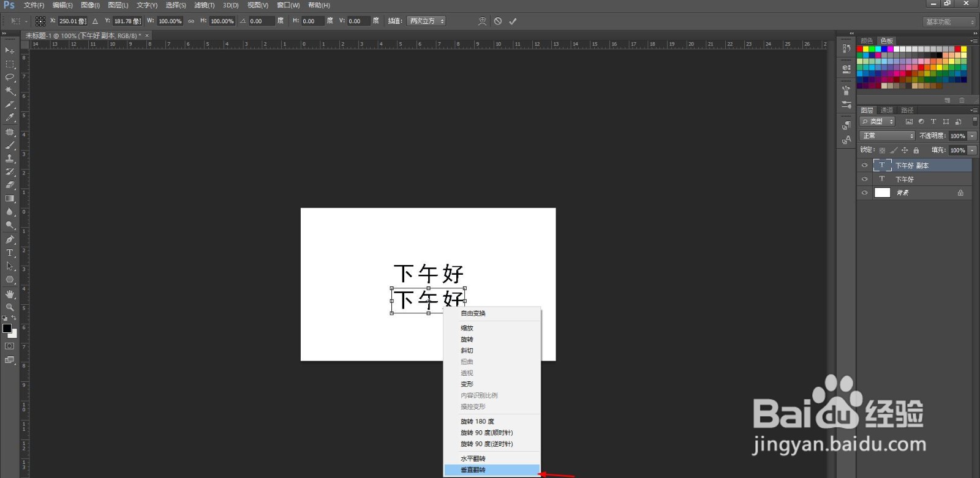Switch to warp mode icon
980x478 pixels.
coord(482,21)
